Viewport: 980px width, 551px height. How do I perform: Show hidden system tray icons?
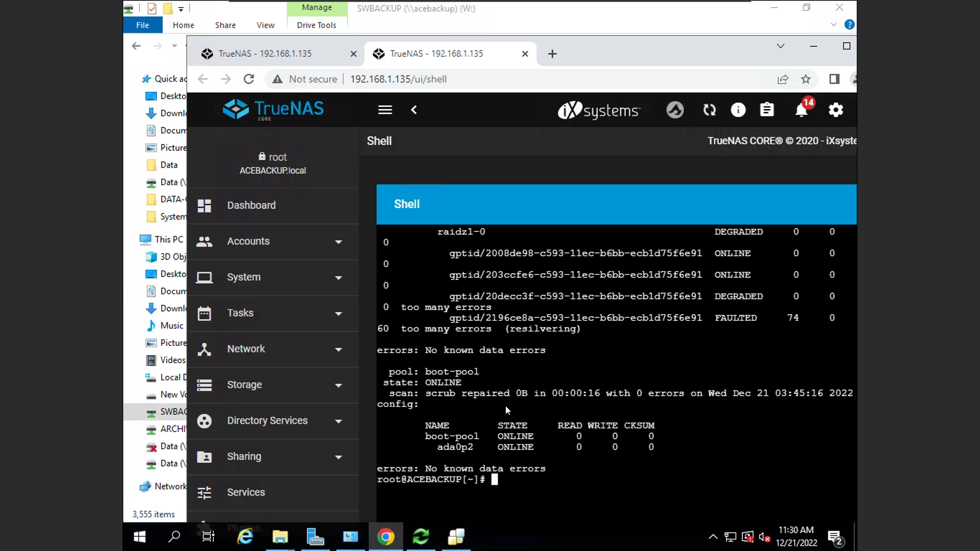713,537
